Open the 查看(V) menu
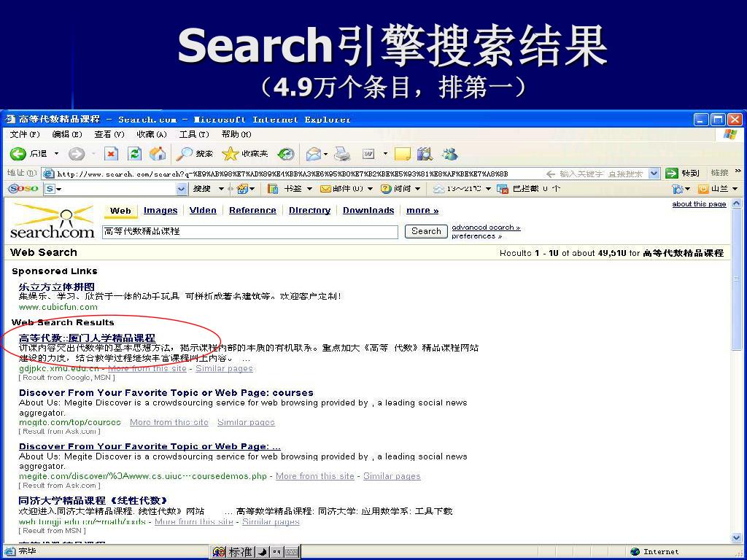The width and height of the screenshot is (747, 560). (109, 134)
